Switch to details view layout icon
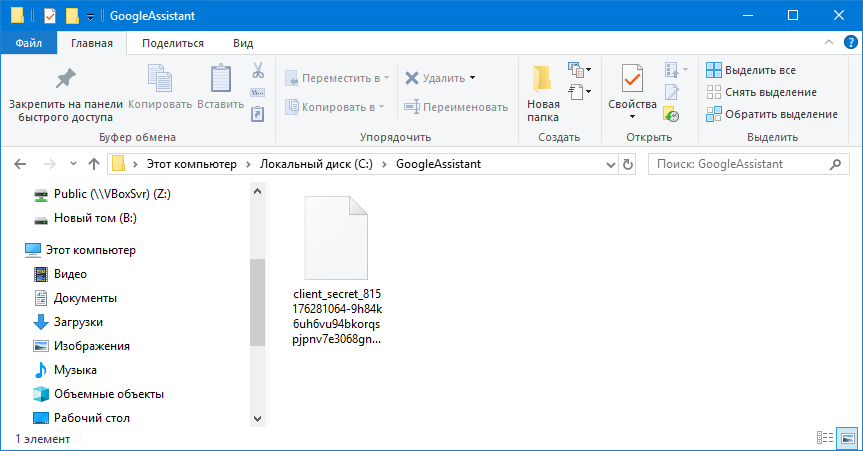 coord(825,438)
